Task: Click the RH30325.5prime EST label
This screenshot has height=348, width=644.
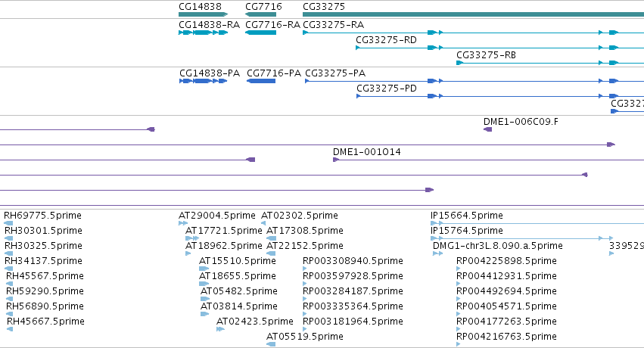Action: (43, 246)
